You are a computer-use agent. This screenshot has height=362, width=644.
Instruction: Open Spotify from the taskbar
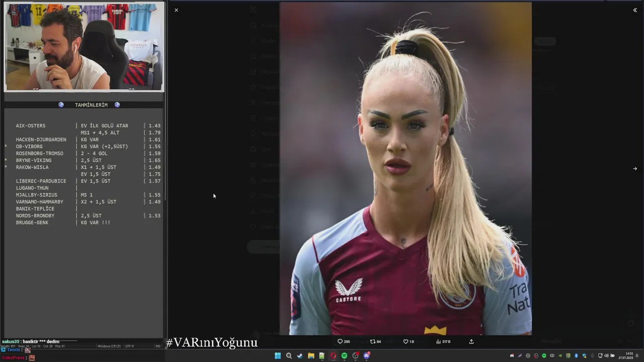click(x=344, y=355)
